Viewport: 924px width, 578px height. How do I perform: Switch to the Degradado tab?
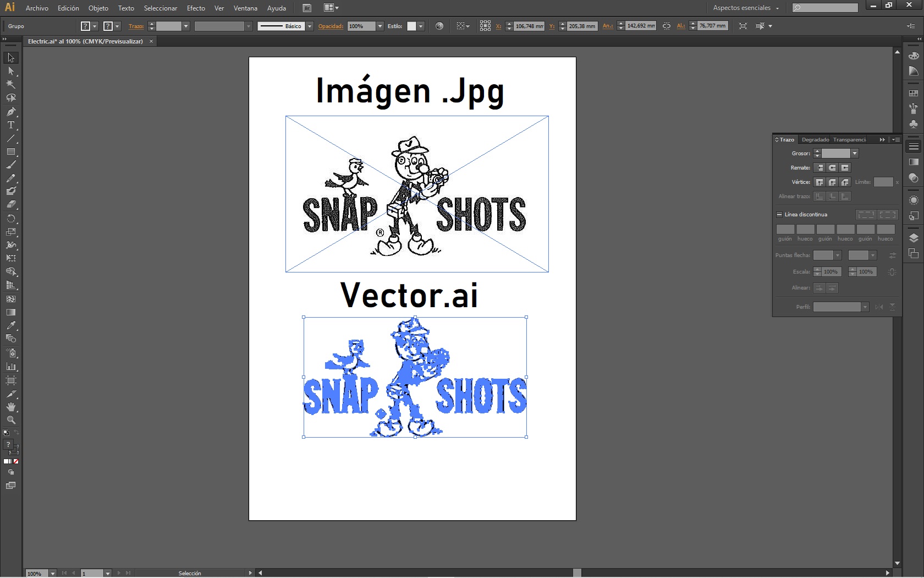tap(815, 140)
